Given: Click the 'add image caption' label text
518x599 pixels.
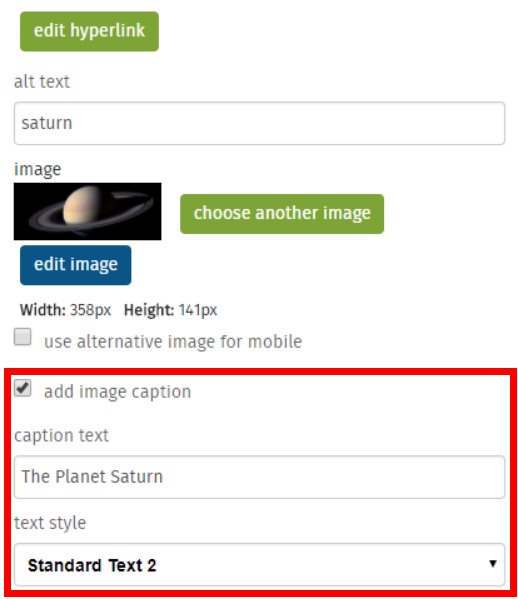Looking at the screenshot, I should [117, 392].
